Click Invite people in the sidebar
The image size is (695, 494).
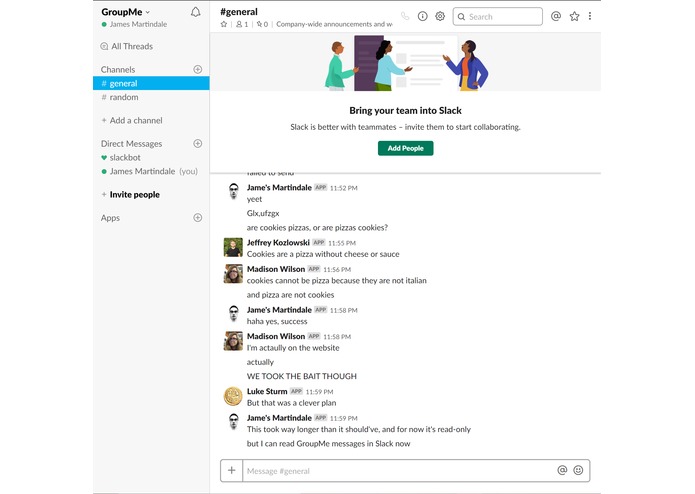pyautogui.click(x=130, y=194)
